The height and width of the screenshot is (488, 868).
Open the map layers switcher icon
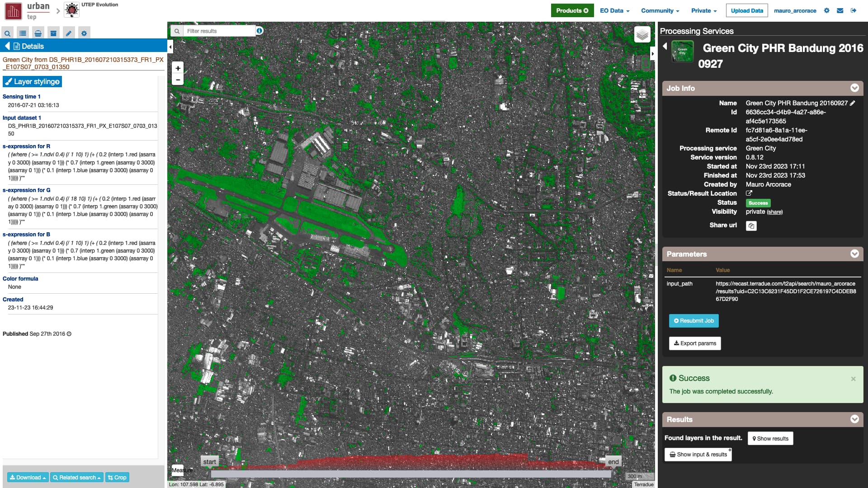pos(642,34)
